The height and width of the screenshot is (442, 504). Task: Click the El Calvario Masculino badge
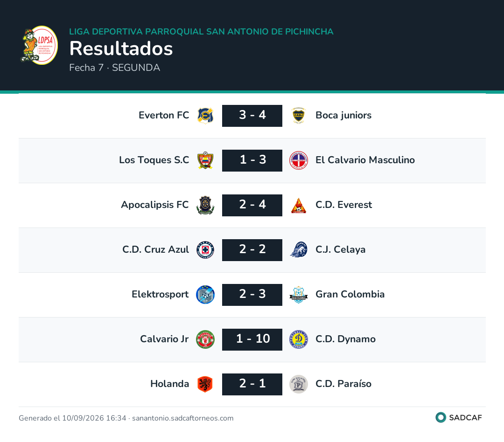(299, 160)
